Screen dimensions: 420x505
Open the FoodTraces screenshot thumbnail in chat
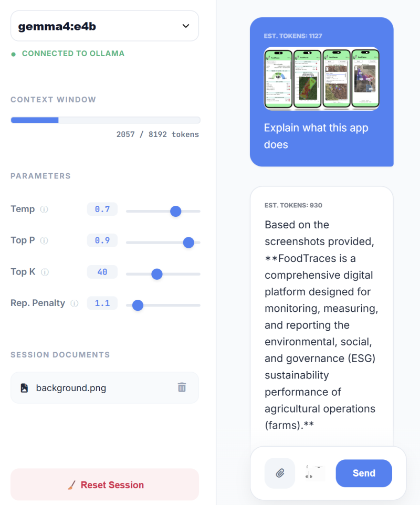321,79
